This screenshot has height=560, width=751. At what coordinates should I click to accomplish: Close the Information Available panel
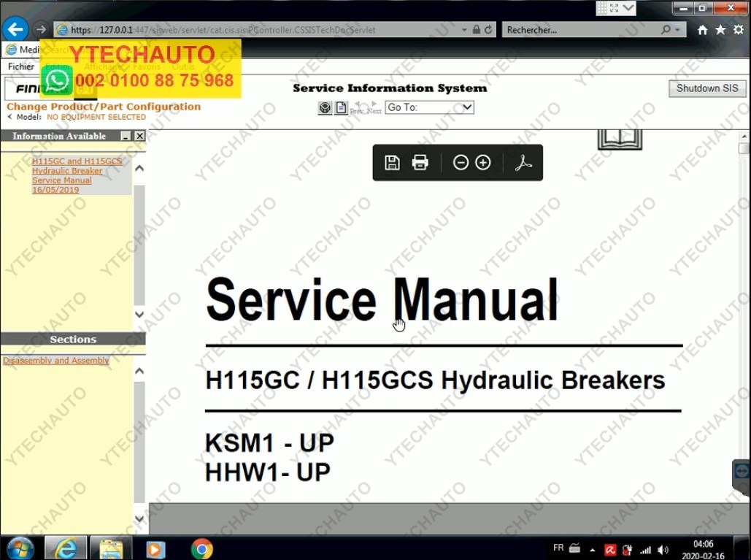[x=139, y=137]
